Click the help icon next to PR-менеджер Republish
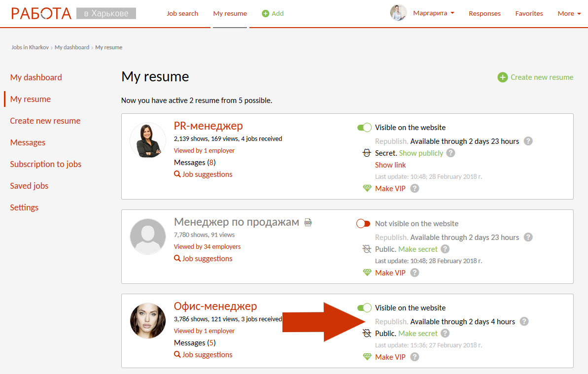Image resolution: width=588 pixels, height=374 pixels. [528, 141]
